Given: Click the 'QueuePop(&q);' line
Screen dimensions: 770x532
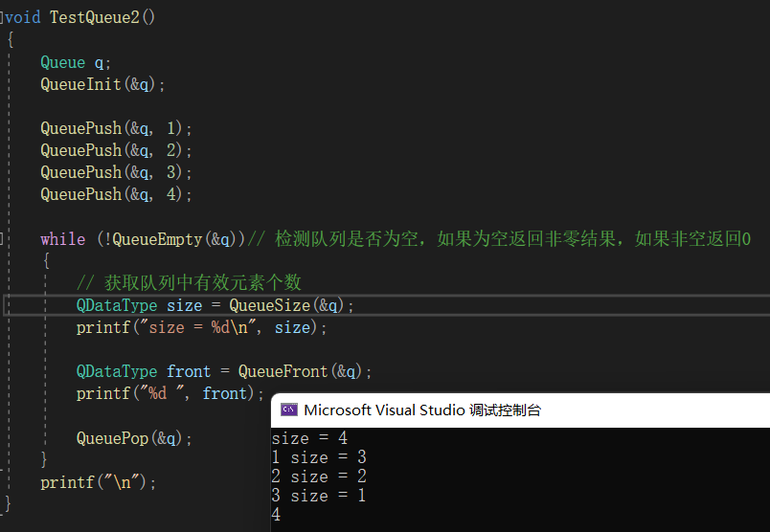Looking at the screenshot, I should (x=133, y=438).
